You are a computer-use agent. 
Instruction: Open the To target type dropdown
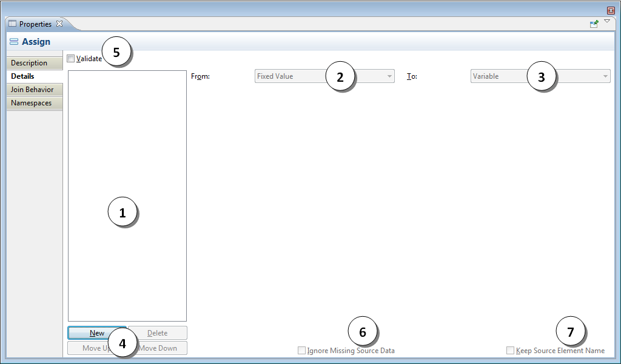tap(605, 76)
